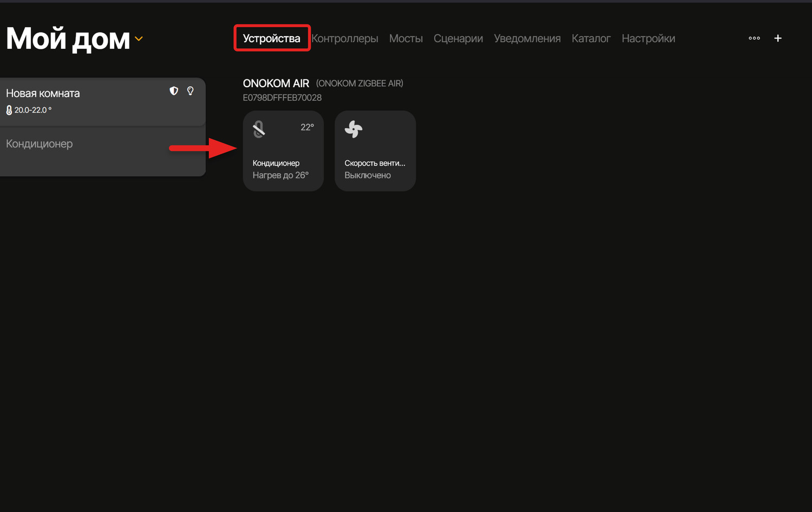
Task: Click the Выключено status on fan speed tile
Action: coord(368,175)
